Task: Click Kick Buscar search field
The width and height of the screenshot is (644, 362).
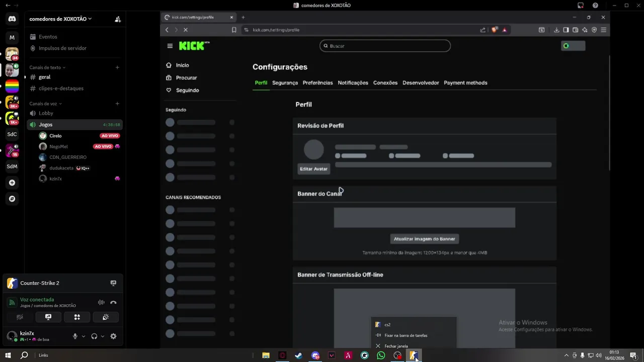Action: (x=385, y=46)
